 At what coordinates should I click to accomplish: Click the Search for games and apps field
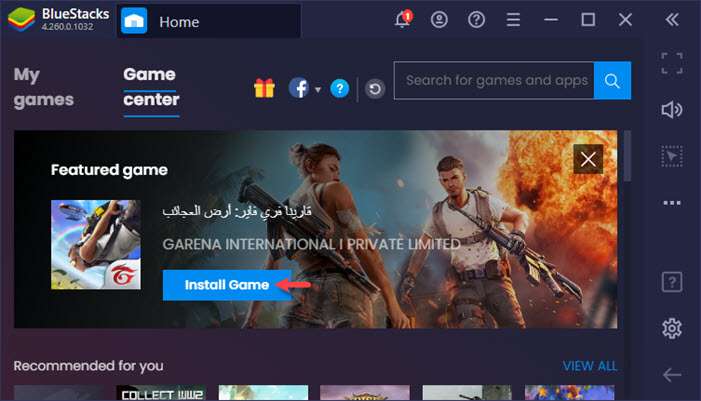pos(494,80)
